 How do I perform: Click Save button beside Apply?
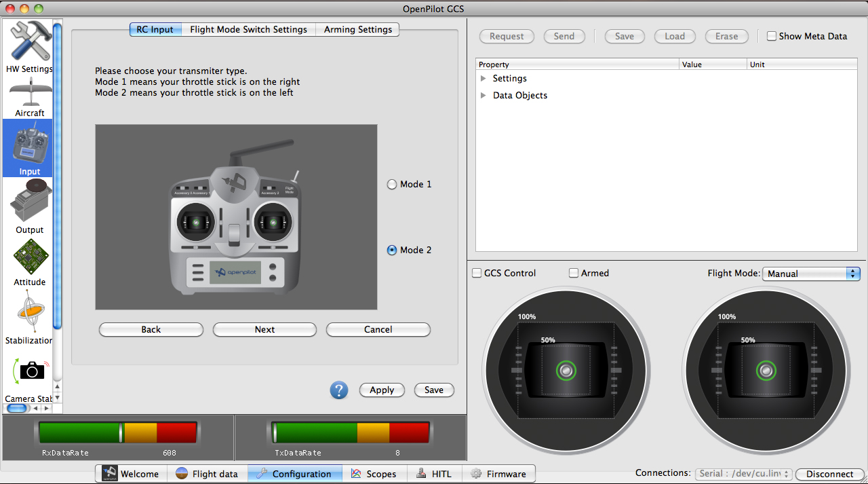click(x=434, y=390)
